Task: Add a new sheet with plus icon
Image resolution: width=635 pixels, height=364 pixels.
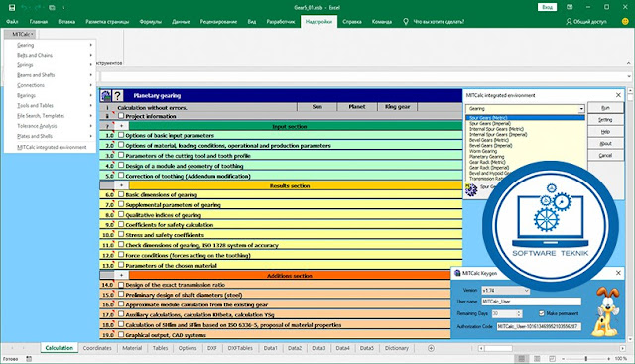Action: (431, 348)
